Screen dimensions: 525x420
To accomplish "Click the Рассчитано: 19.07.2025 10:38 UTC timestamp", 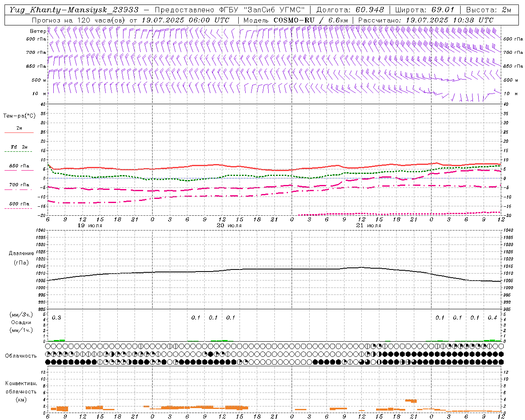I will click(x=426, y=20).
